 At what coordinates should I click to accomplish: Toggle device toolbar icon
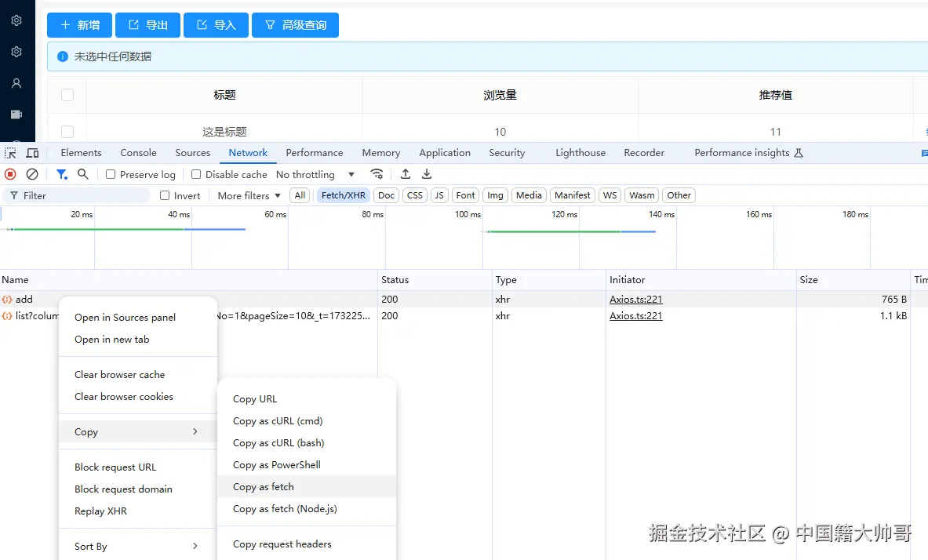[32, 153]
